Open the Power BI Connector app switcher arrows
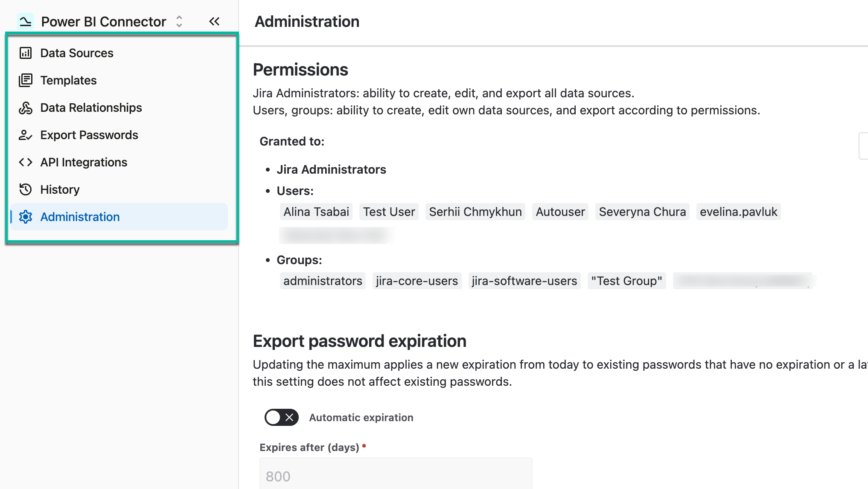 pos(179,21)
